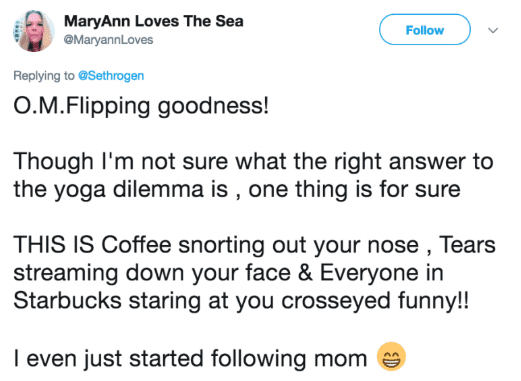
Task: Click the 'I even just started following mom' line
Action: pos(190,359)
